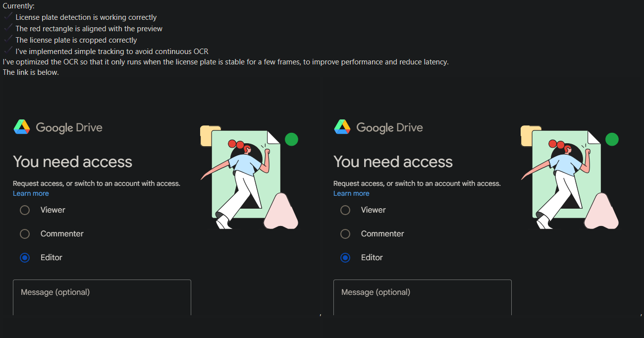644x338 pixels.
Task: Click Message (optional) field in right card
Action: click(x=423, y=297)
